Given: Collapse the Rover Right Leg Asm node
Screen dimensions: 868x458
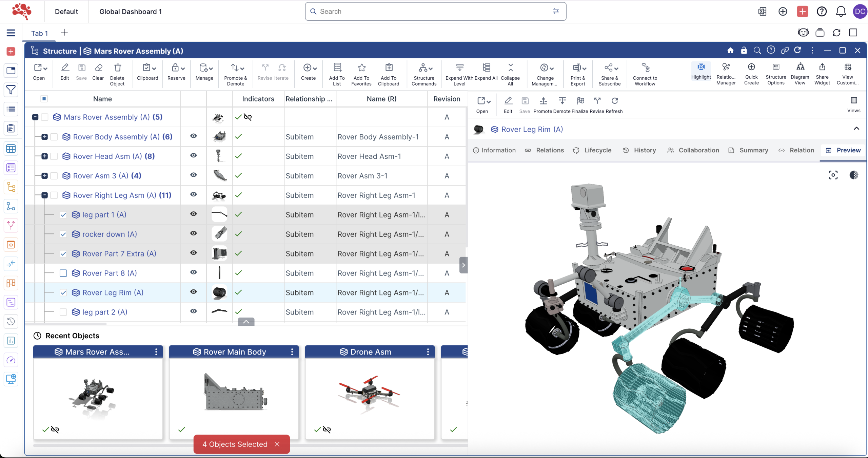Looking at the screenshot, I should point(44,195).
